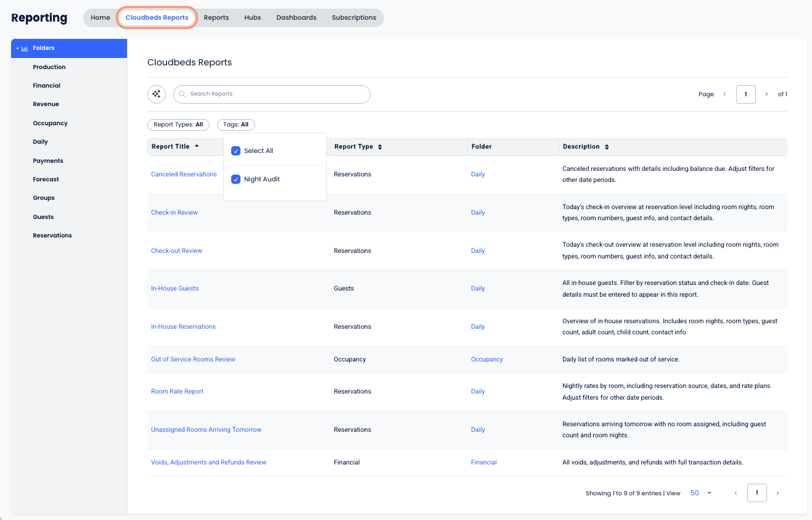This screenshot has width=812, height=520.
Task: Open the Reports tab
Action: click(216, 17)
